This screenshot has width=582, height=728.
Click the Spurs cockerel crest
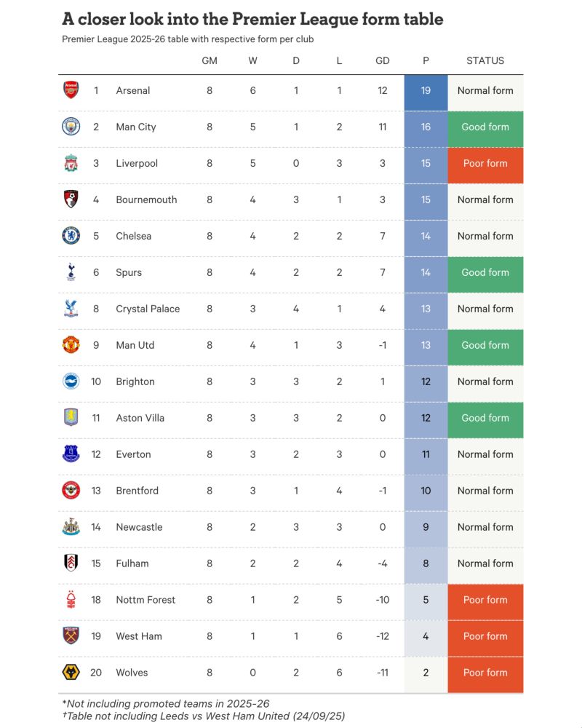(x=71, y=272)
